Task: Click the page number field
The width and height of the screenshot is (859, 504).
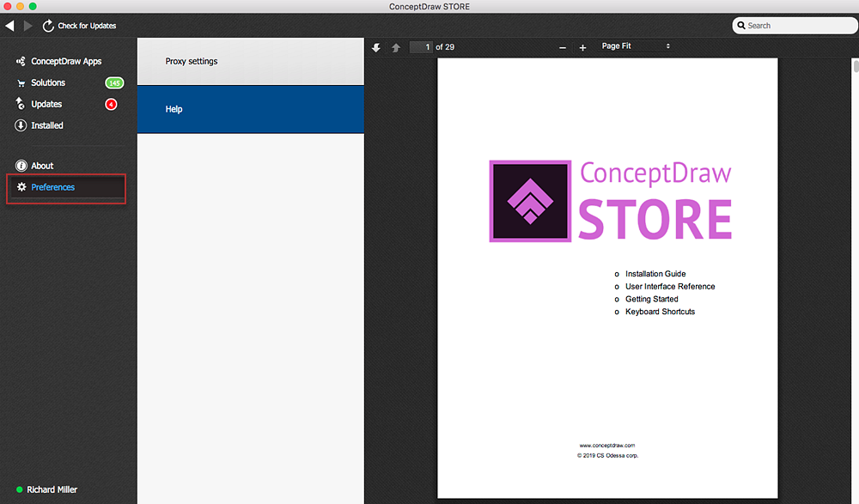Action: click(421, 47)
